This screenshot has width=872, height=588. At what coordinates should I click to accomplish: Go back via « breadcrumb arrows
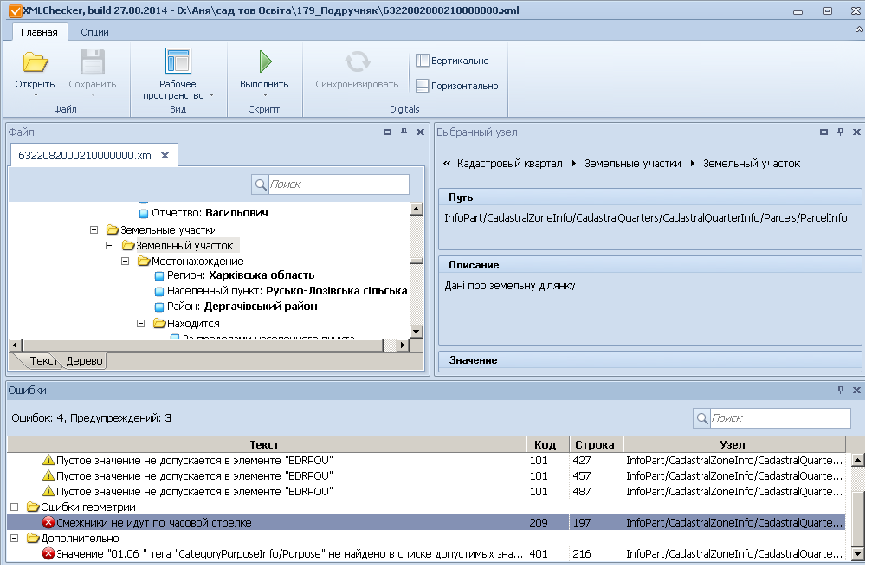(x=447, y=163)
